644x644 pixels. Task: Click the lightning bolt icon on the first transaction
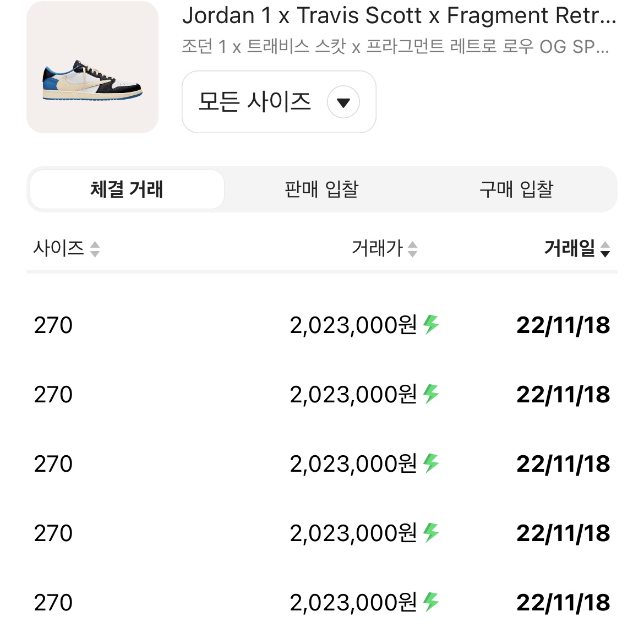[432, 325]
